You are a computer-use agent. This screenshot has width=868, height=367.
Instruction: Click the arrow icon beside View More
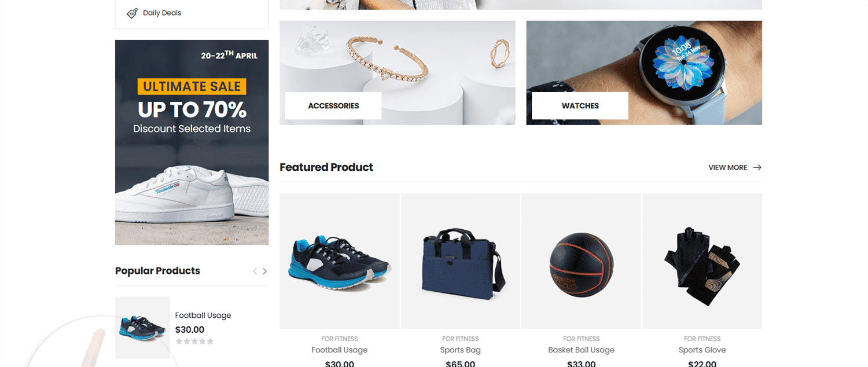pyautogui.click(x=757, y=167)
